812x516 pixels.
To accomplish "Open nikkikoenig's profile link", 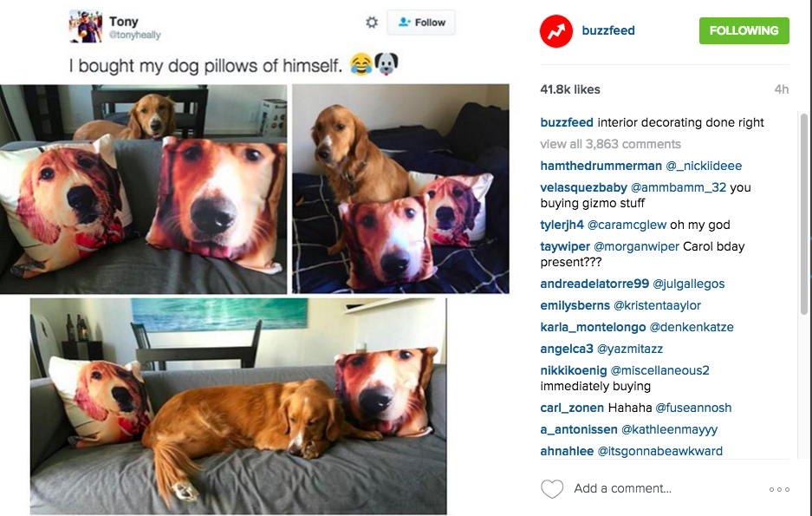I will click(x=574, y=370).
